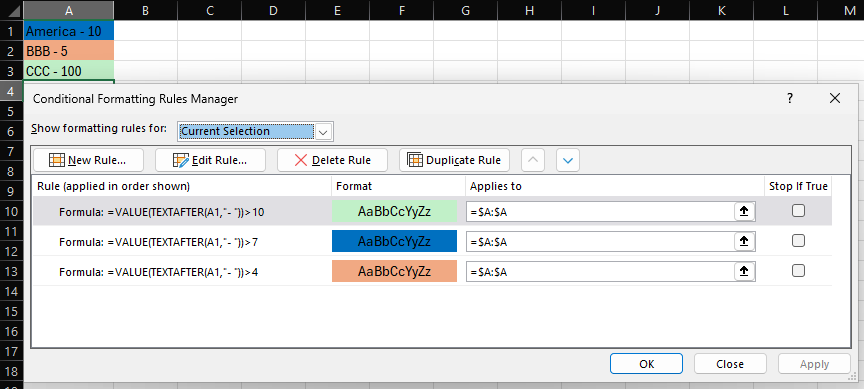The width and height of the screenshot is (864, 389).
Task: Enable Stop If True for >7 rule
Action: pyautogui.click(x=798, y=241)
